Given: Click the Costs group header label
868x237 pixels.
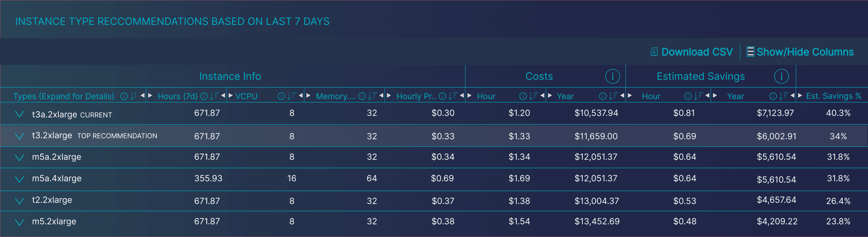Looking at the screenshot, I should (x=539, y=76).
